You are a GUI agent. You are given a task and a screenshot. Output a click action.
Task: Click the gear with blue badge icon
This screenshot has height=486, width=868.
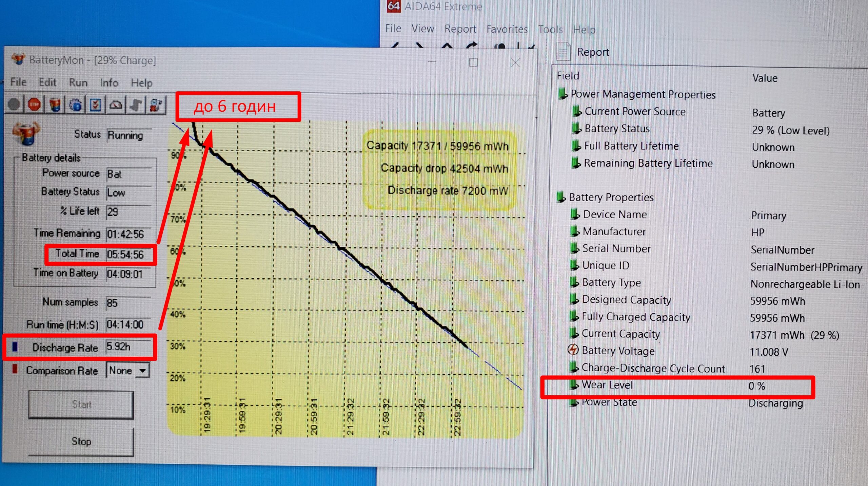click(x=75, y=105)
